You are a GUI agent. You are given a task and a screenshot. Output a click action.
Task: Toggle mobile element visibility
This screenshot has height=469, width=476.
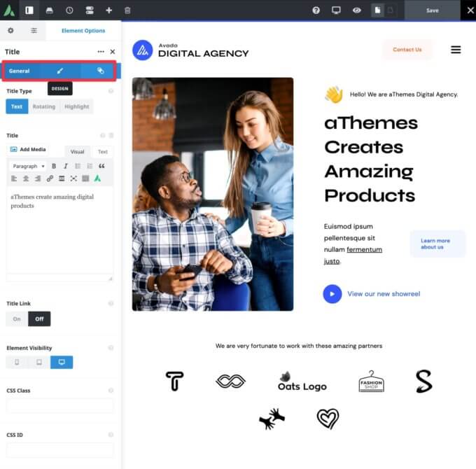pos(17,362)
